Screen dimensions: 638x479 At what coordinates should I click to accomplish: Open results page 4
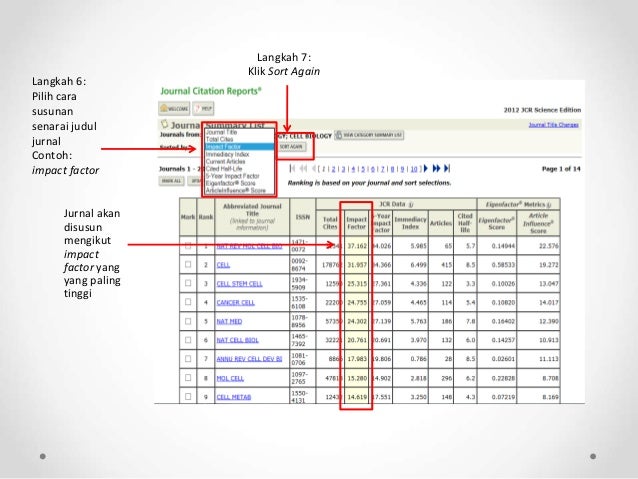point(353,169)
